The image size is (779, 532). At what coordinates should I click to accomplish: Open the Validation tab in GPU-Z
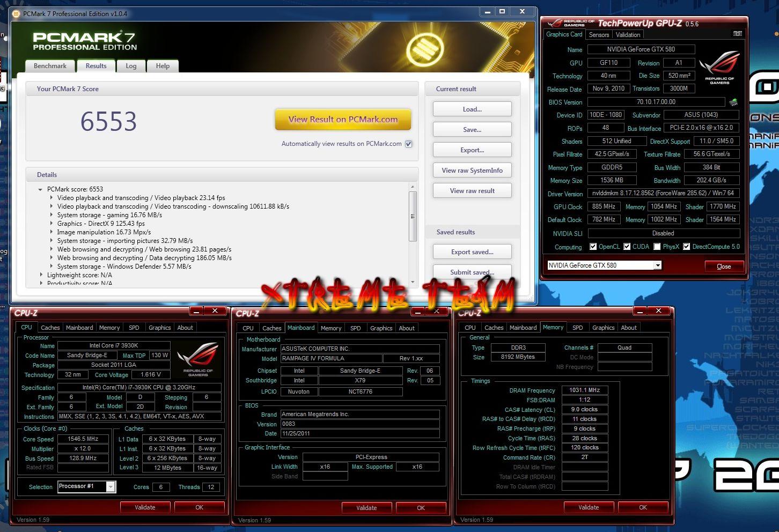point(628,35)
